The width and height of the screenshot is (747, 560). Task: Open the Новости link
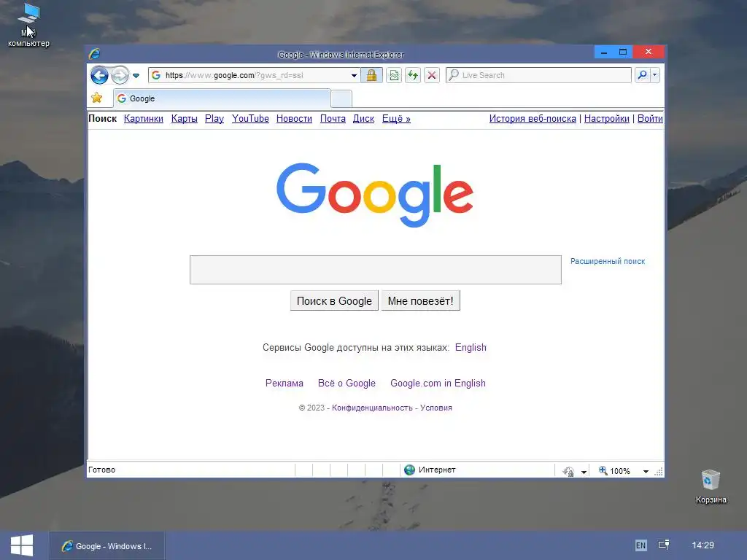point(295,119)
